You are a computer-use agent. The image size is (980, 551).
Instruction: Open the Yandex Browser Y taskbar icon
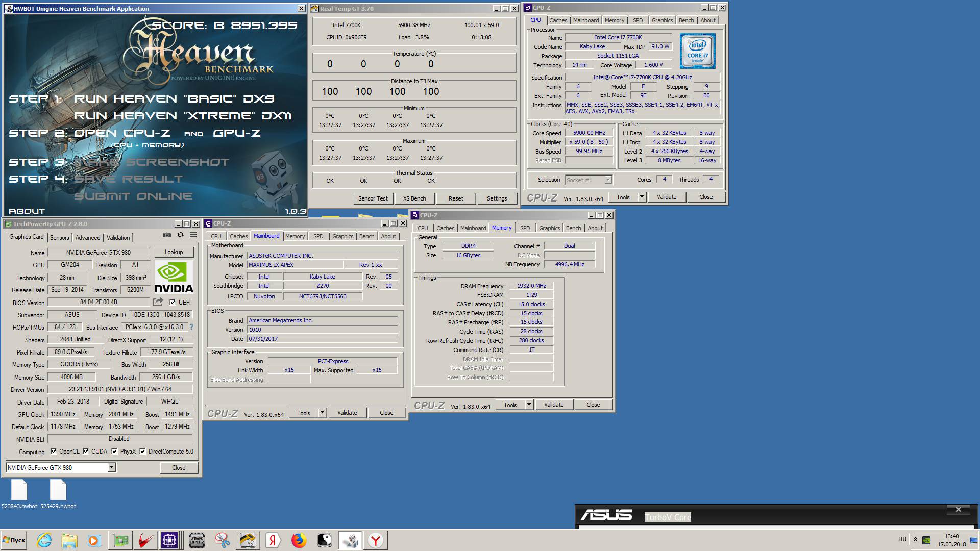tap(376, 540)
